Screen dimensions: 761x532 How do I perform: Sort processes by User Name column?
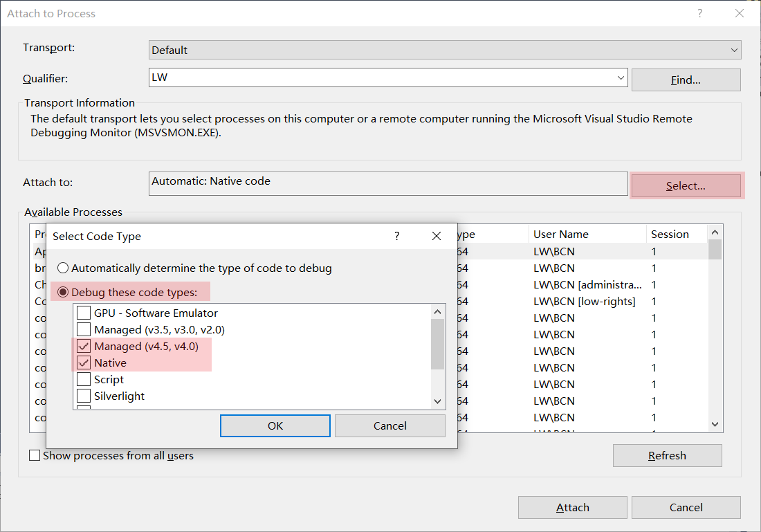pos(587,234)
